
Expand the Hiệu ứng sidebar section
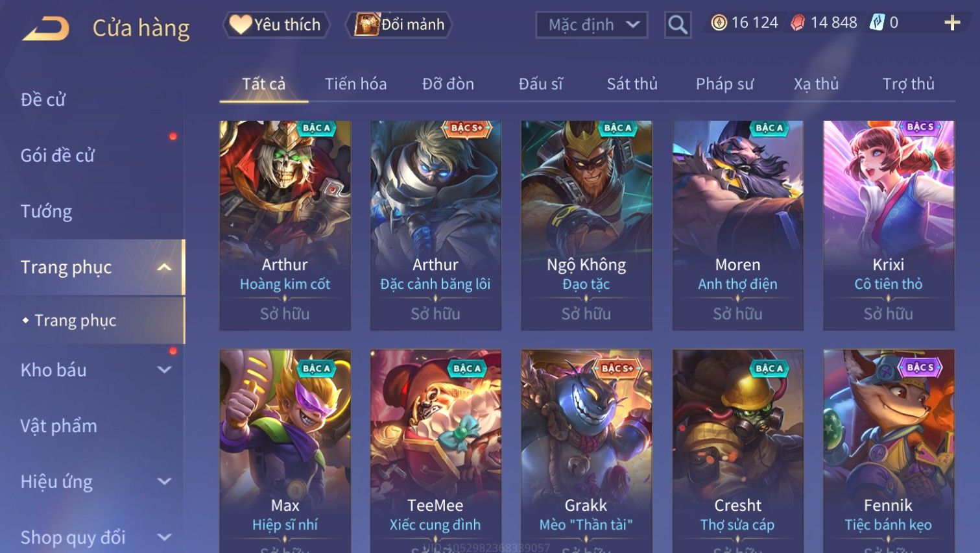[x=165, y=482]
